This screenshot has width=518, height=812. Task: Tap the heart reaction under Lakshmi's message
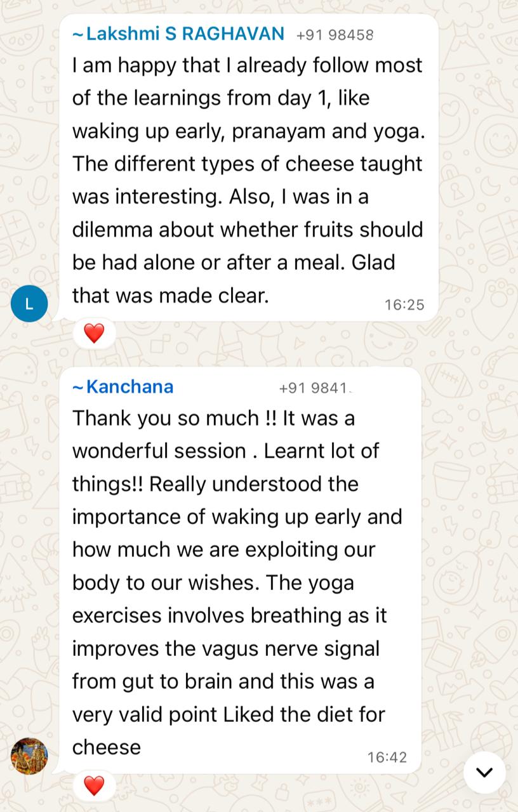[x=94, y=333]
